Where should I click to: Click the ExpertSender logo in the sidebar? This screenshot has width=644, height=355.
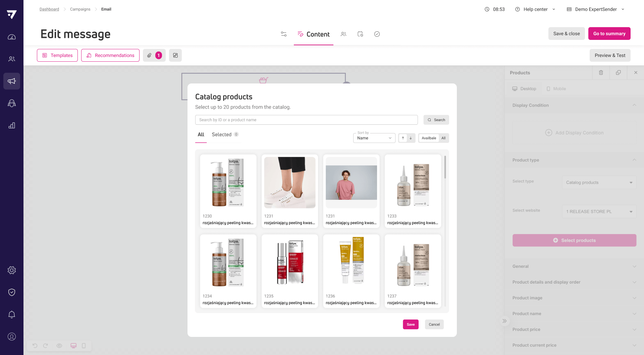tap(12, 14)
